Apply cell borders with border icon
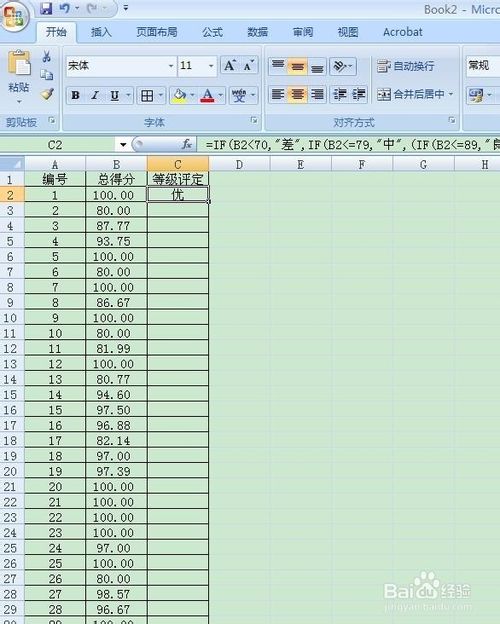This screenshot has height=624, width=500. pos(147,96)
